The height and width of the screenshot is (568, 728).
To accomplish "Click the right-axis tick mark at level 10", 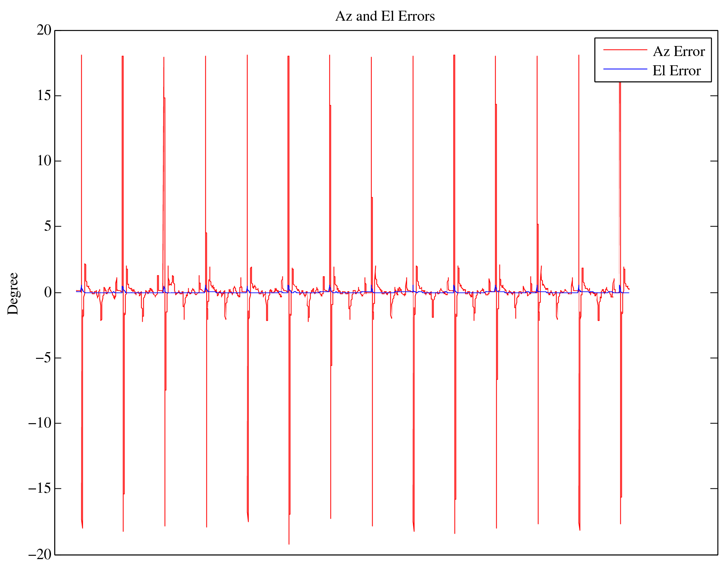I will click(x=714, y=161).
